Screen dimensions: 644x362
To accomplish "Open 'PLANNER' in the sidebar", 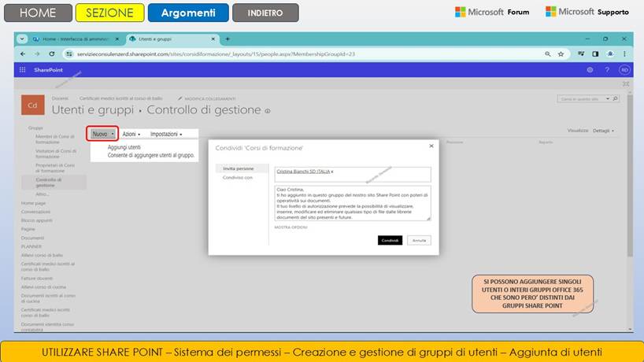I will [x=31, y=246].
